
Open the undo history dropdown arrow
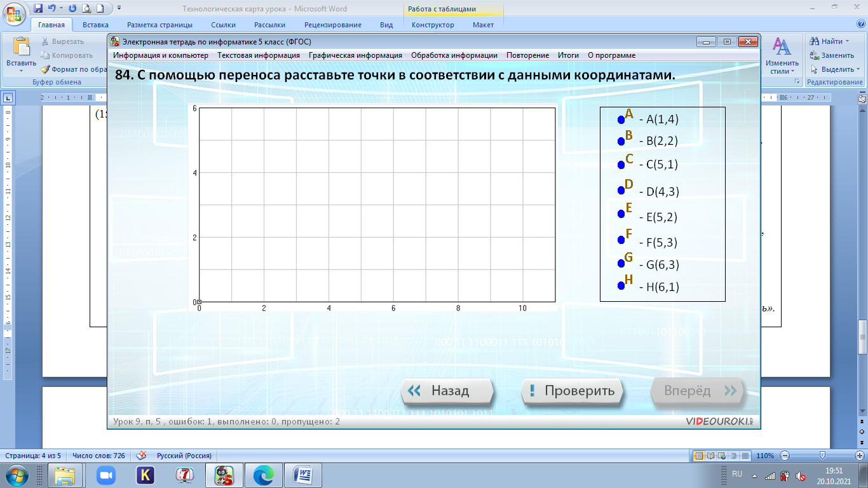tap(62, 9)
